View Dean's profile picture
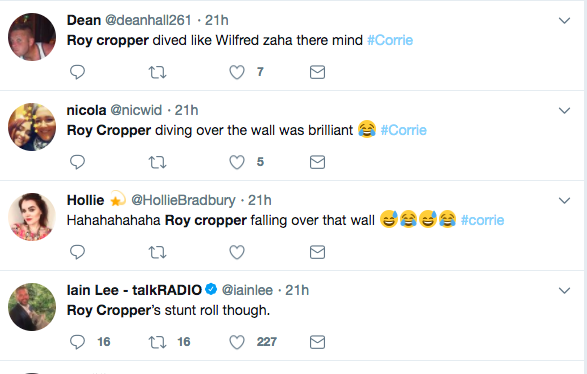The height and width of the screenshot is (374, 587). click(32, 37)
